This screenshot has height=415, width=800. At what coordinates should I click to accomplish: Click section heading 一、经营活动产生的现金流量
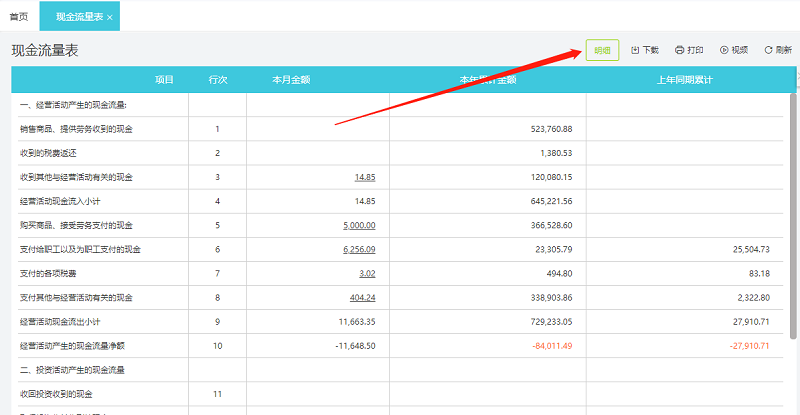point(73,105)
